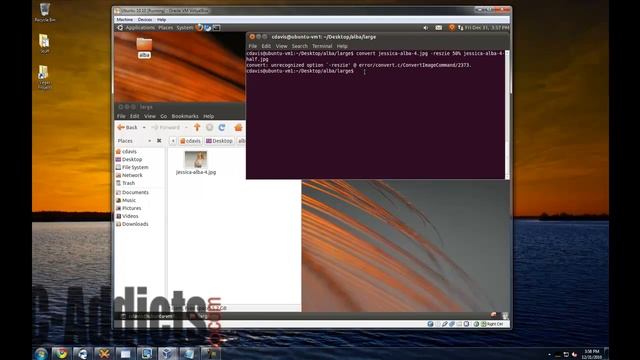Image resolution: width=640 pixels, height=360 pixels.
Task: Select Network in Places sidebar
Action: pos(129,175)
